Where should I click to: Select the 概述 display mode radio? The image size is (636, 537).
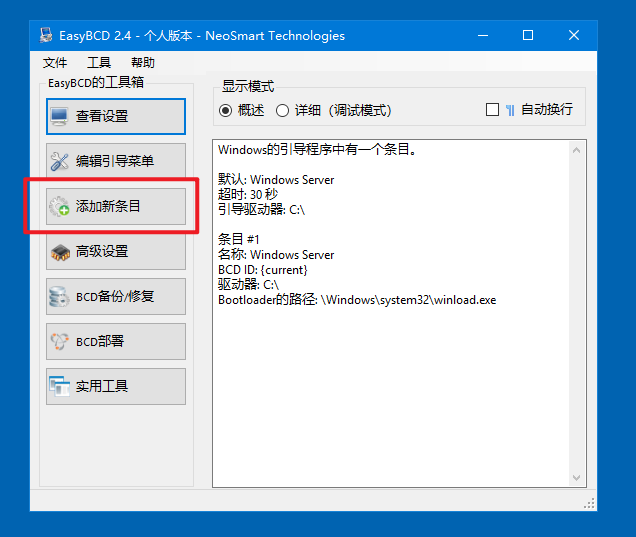tap(226, 110)
